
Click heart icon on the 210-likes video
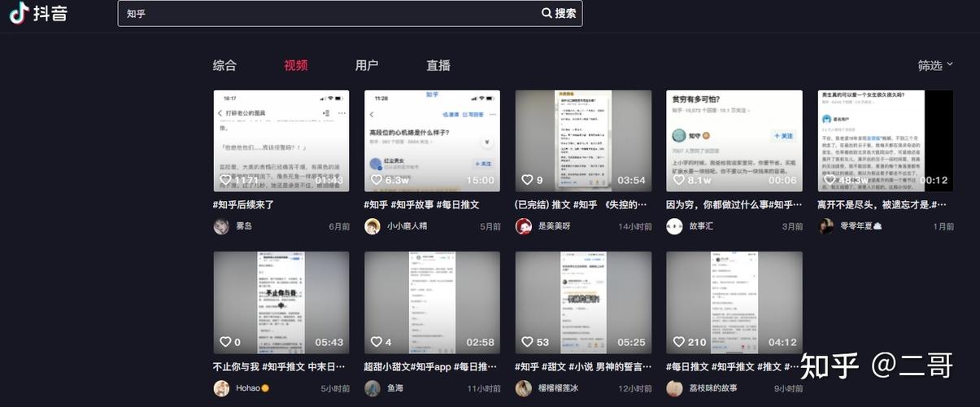point(678,342)
